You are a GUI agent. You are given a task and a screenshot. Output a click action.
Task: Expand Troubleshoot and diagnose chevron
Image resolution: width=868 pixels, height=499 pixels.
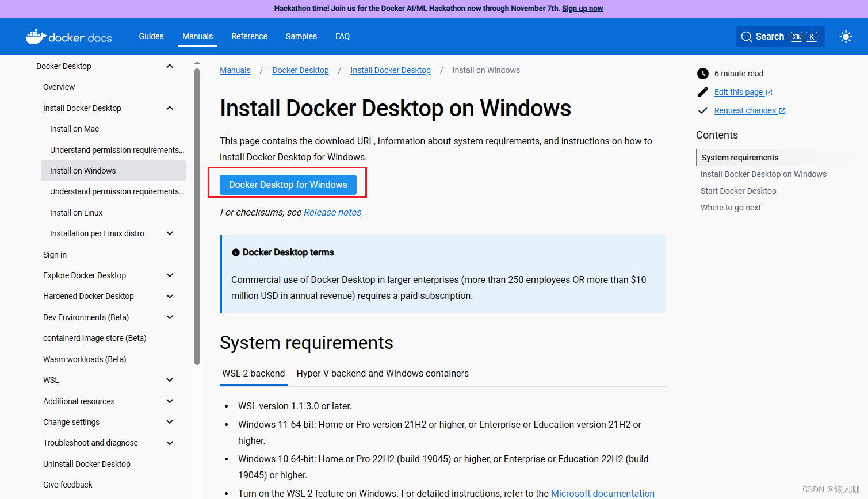click(x=170, y=443)
